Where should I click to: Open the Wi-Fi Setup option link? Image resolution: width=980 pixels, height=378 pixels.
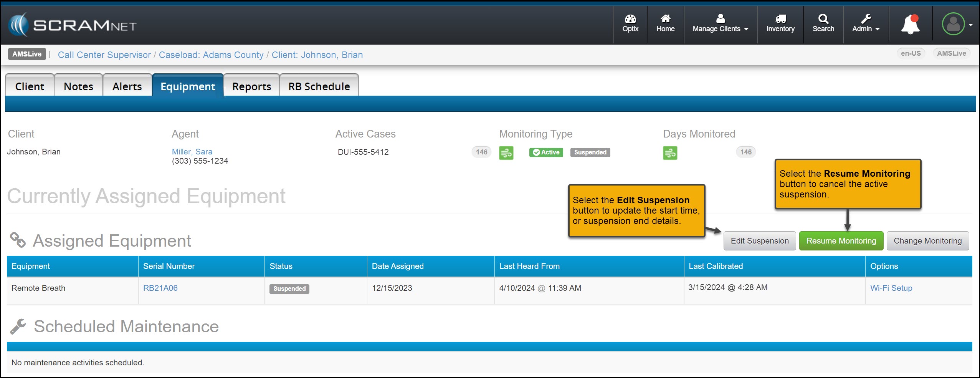pos(891,288)
